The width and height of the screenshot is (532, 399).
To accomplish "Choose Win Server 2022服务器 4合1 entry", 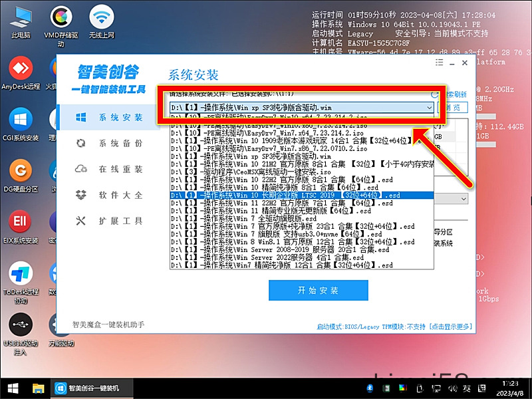I will [302, 257].
